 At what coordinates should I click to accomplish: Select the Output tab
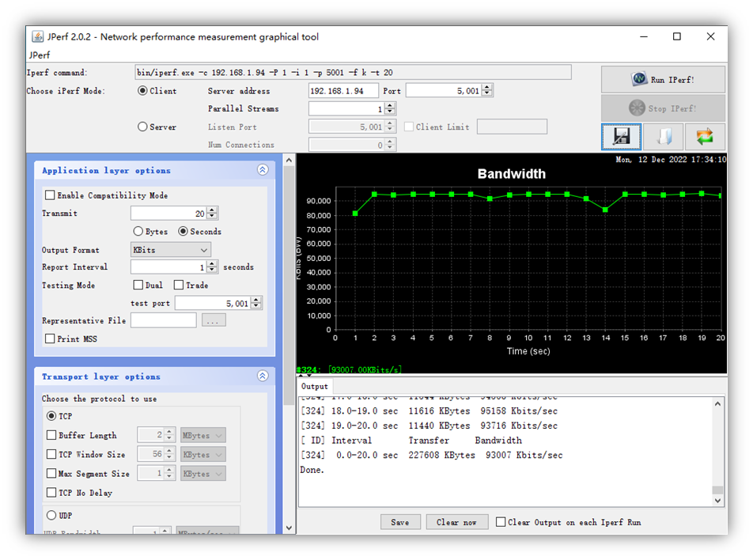[315, 386]
